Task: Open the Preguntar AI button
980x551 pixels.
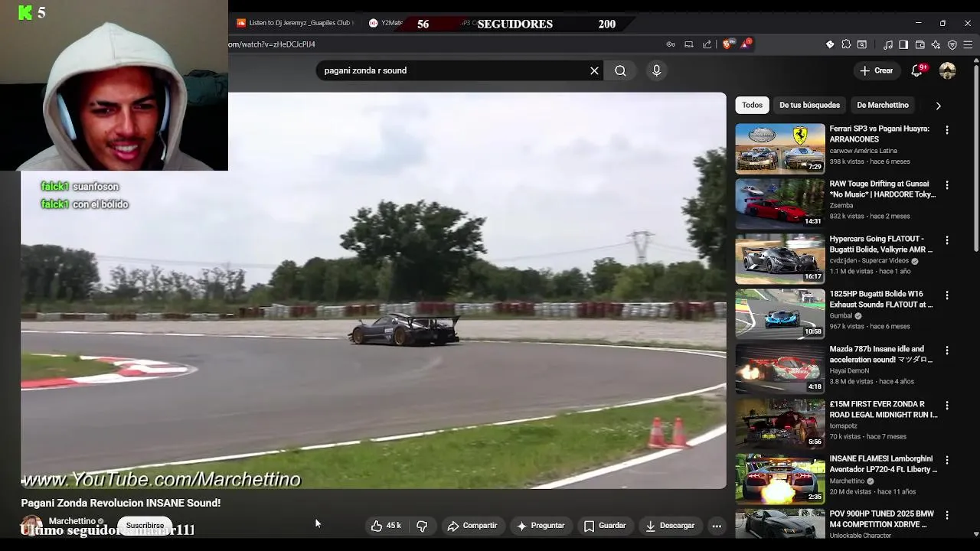Action: tap(541, 526)
